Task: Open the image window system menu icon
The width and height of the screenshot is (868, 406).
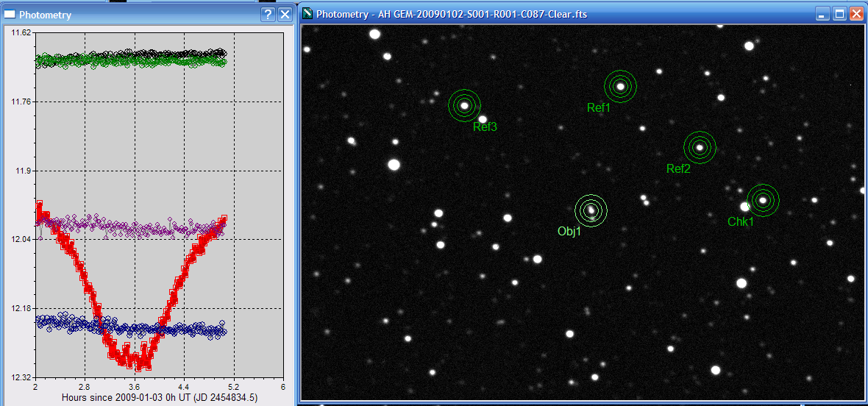Action: pos(307,14)
